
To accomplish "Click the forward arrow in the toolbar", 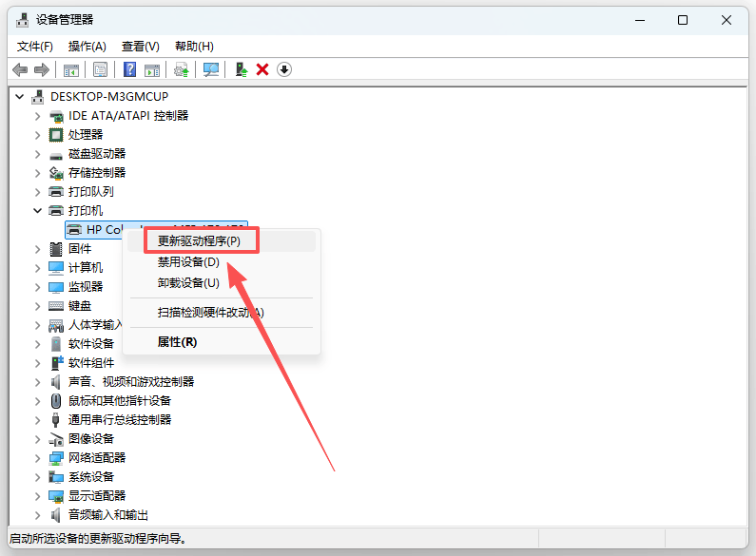I will (x=41, y=69).
